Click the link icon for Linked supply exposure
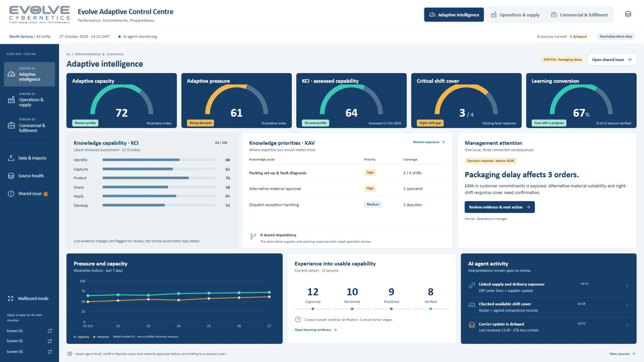The image size is (644, 362). [472, 285]
